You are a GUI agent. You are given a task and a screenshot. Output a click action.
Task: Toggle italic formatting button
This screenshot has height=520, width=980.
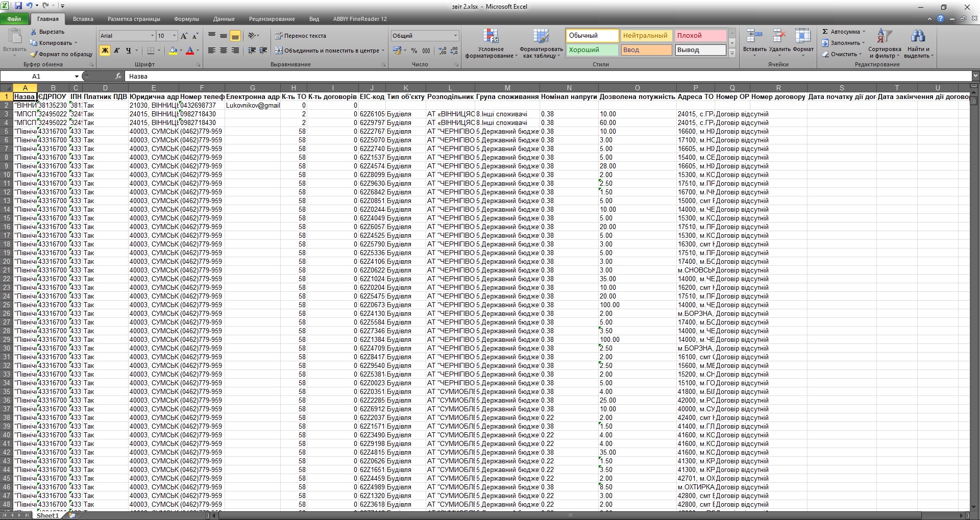117,51
